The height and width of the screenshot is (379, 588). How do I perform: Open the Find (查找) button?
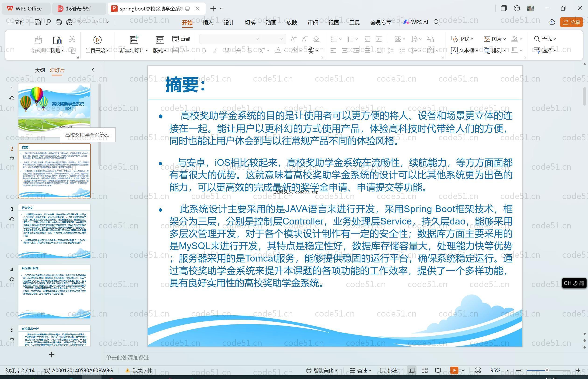click(x=545, y=39)
